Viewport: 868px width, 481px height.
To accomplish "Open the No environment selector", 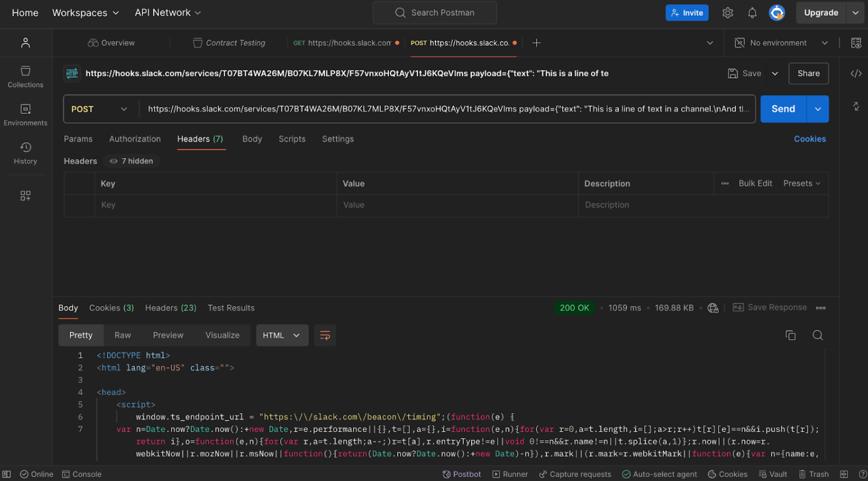I will (x=781, y=43).
